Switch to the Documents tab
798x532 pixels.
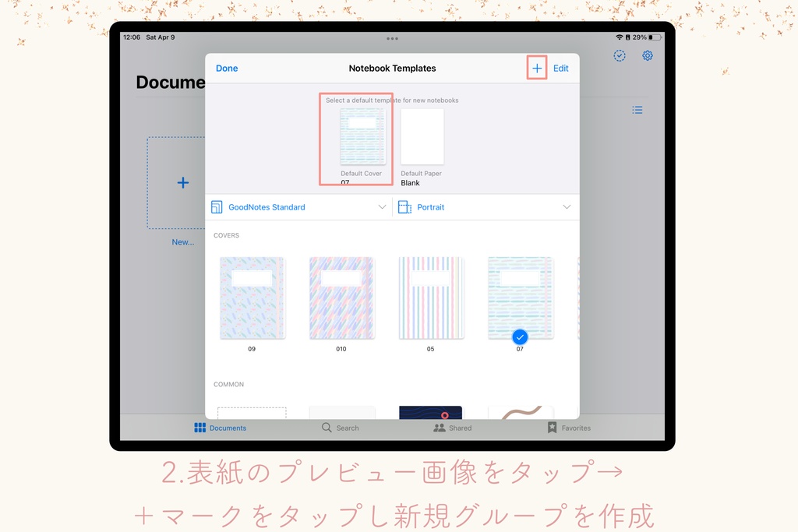(221, 428)
